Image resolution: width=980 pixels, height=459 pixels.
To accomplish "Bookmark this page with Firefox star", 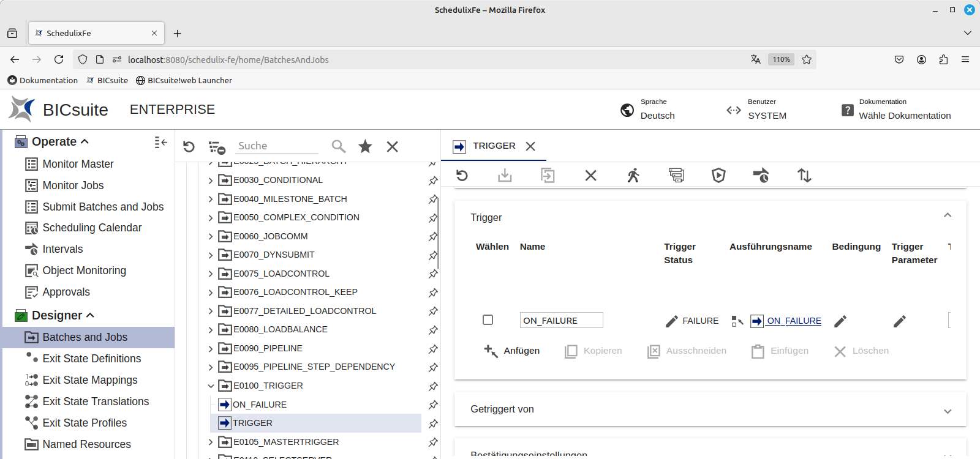I will click(x=807, y=59).
